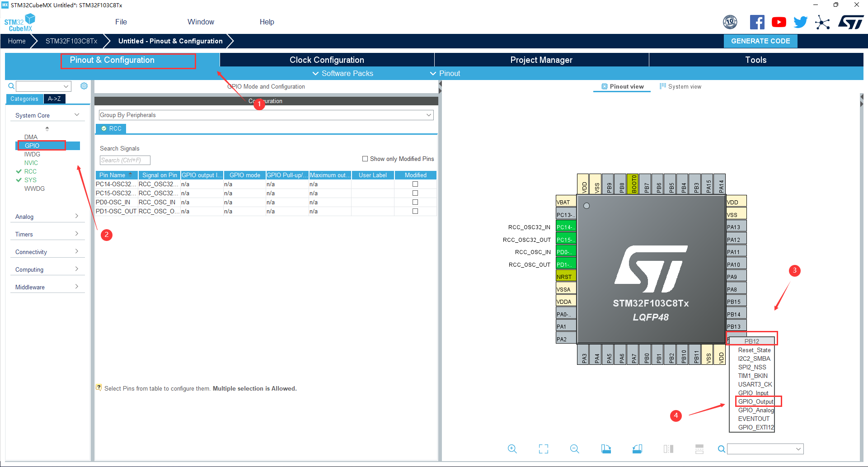Image resolution: width=868 pixels, height=467 pixels.
Task: Go to Home breadcrumb
Action: click(x=17, y=41)
